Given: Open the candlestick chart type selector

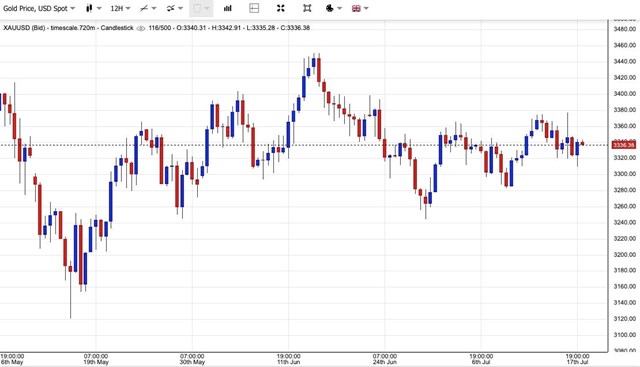Looking at the screenshot, I should [x=89, y=8].
